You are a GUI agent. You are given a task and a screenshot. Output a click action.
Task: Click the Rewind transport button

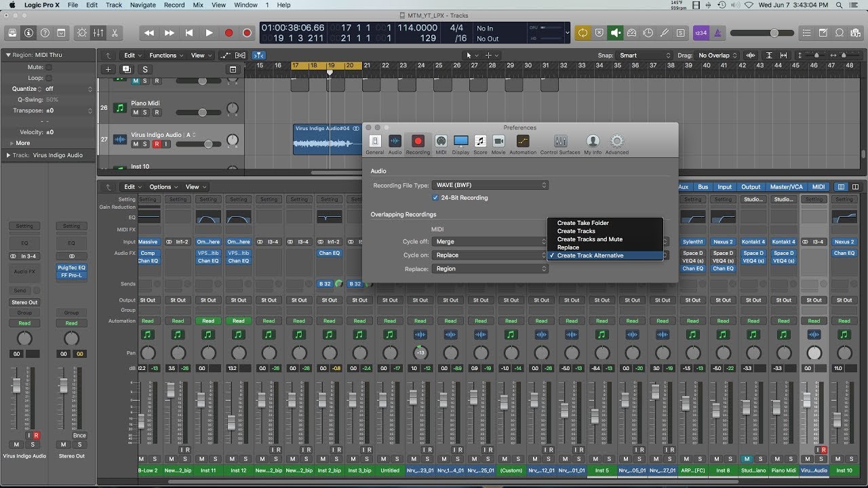tap(149, 33)
